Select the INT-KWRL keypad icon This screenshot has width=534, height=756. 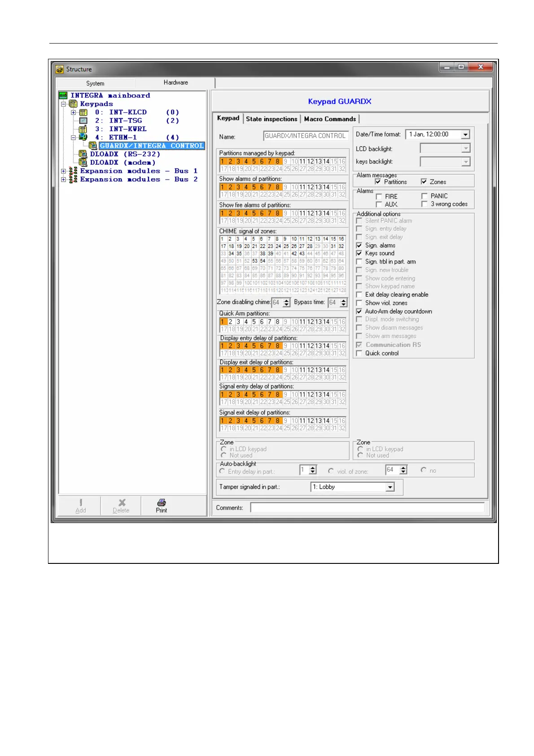click(83, 129)
